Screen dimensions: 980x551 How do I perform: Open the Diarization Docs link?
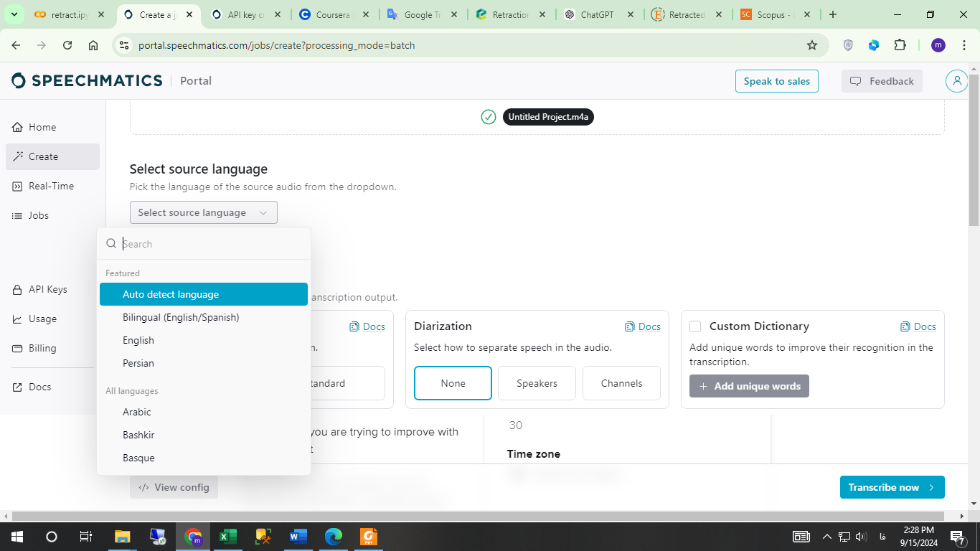point(643,326)
